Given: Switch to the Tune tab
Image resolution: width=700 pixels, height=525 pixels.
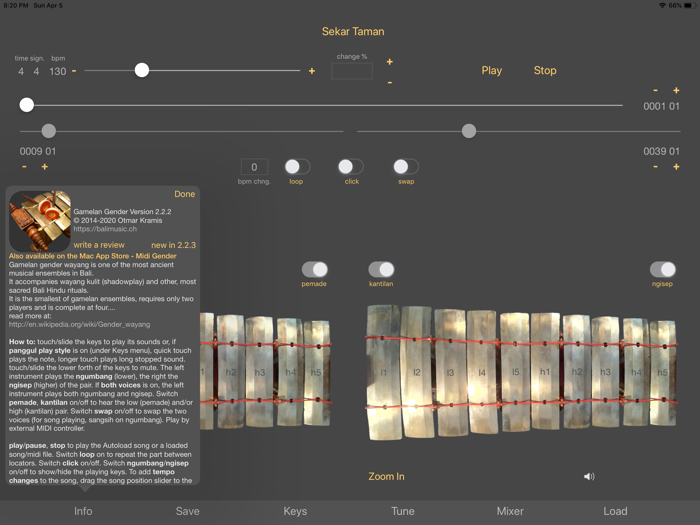Looking at the screenshot, I should tap(403, 511).
